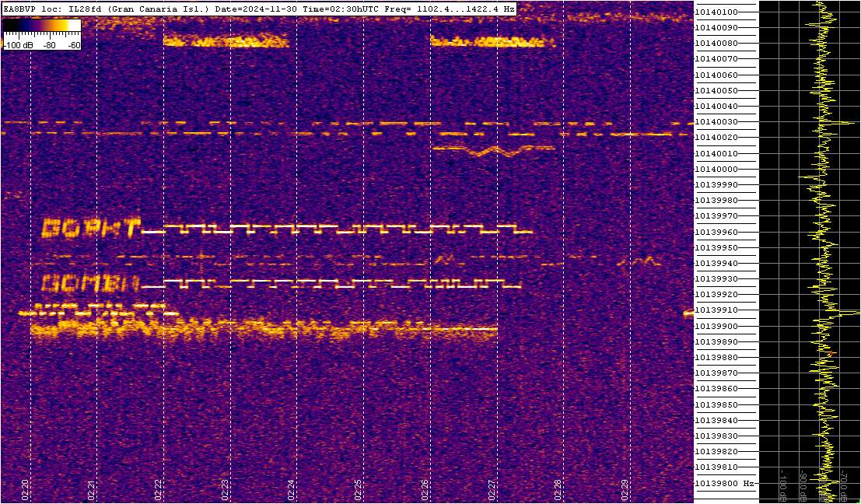Click the 10139960 frequency scale label
Image resolution: width=861 pixels, height=504 pixels.
coord(716,232)
